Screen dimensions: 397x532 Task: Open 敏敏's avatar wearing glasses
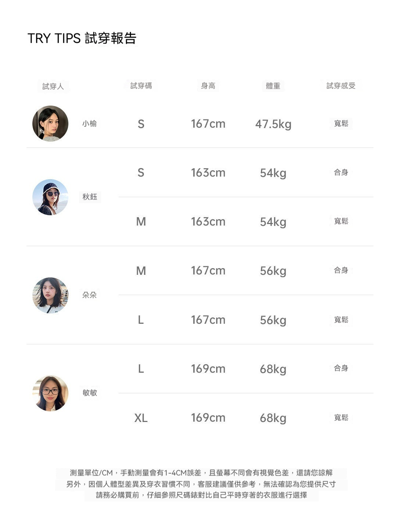50,393
